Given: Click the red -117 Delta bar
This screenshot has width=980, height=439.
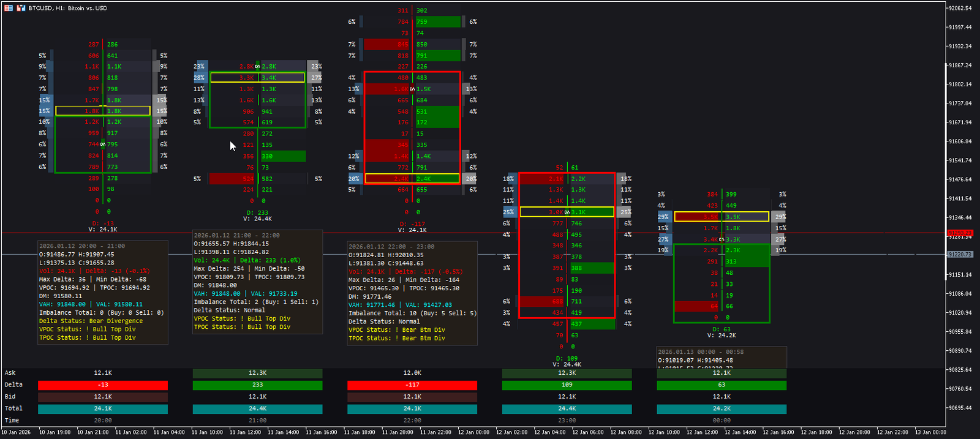Looking at the screenshot, I should (412, 385).
